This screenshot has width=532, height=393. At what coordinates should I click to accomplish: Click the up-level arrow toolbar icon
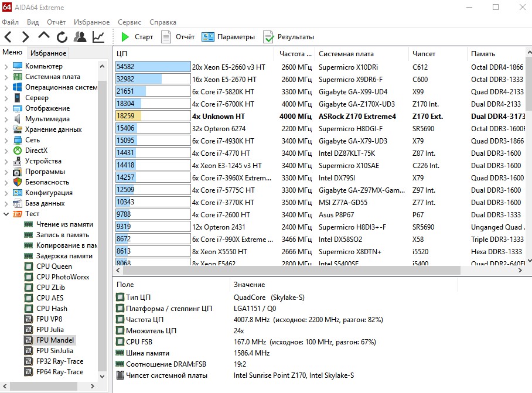coord(44,36)
